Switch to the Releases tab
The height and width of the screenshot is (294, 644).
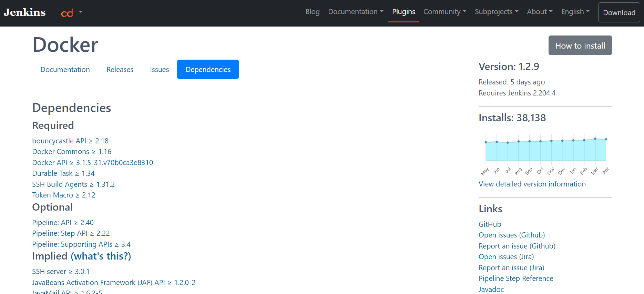[x=120, y=70]
